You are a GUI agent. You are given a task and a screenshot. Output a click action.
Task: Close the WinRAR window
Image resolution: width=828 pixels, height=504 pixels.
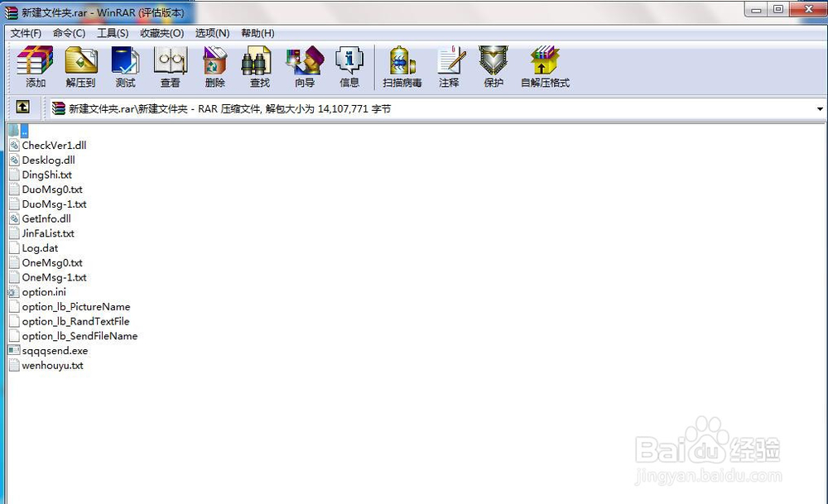[x=808, y=9]
